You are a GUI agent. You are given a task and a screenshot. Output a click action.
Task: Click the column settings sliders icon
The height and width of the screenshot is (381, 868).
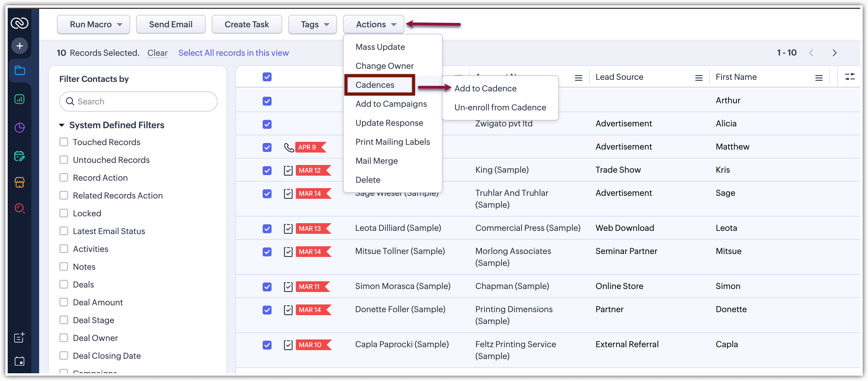point(849,77)
